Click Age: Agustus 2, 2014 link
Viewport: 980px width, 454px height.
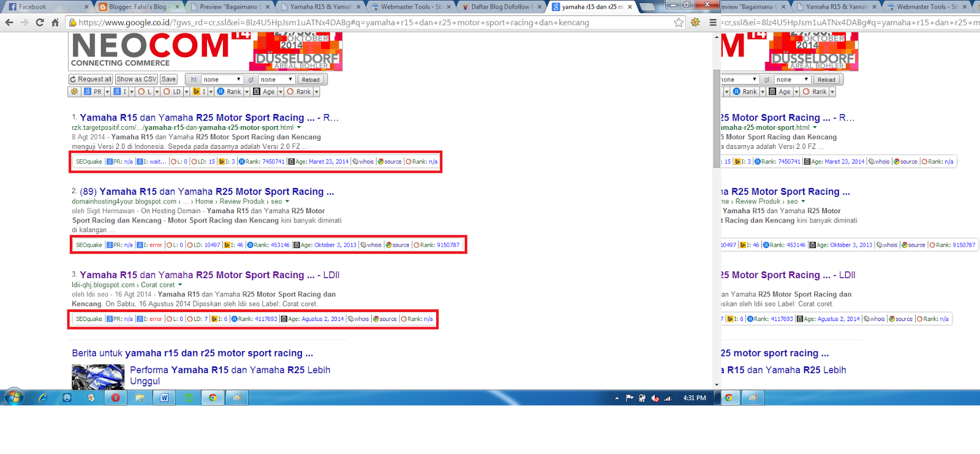click(x=312, y=319)
